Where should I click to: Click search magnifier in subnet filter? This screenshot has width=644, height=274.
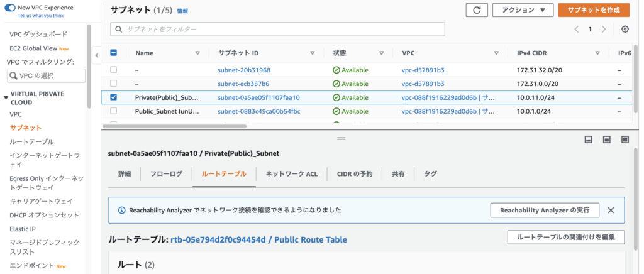pos(119,29)
